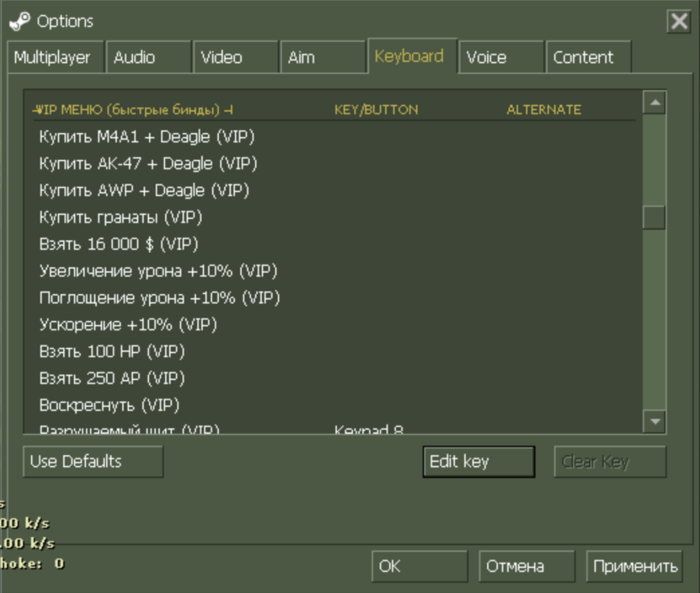Click the Edit key button
700x593 pixels.
479,462
